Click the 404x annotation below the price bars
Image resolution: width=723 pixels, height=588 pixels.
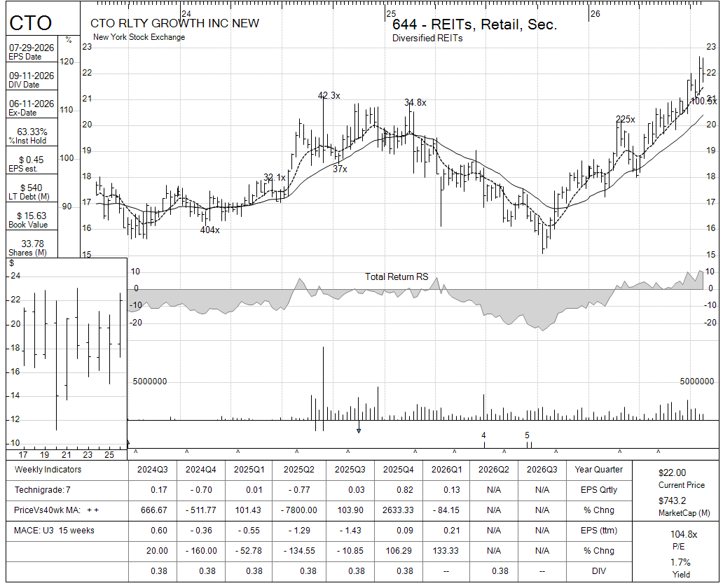pos(209,230)
